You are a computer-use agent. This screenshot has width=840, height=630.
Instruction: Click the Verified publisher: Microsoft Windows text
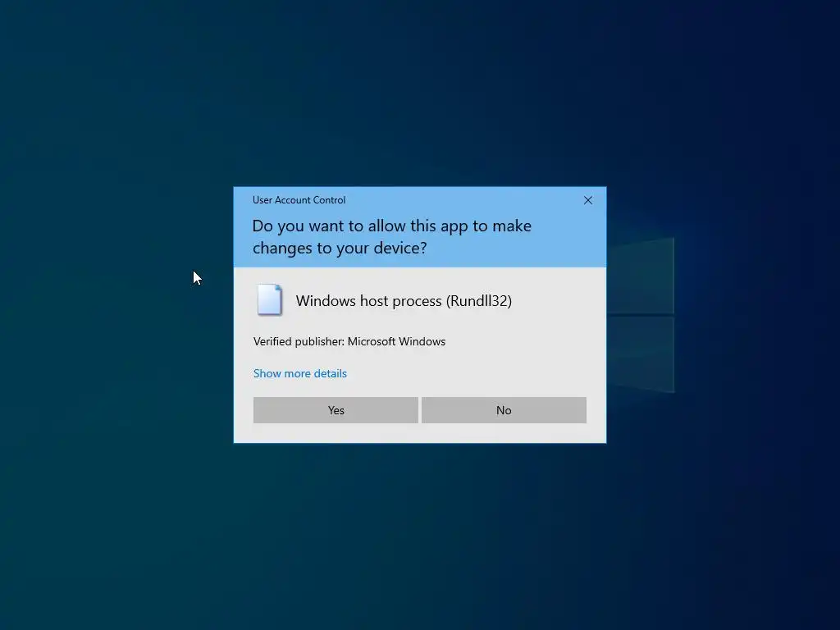point(349,342)
